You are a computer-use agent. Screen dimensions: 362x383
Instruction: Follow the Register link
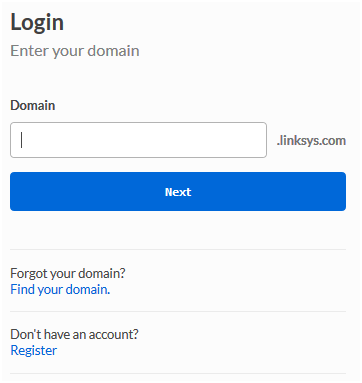34,350
